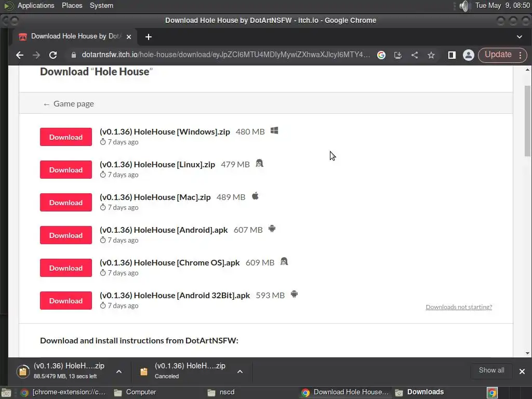Click the date and time clock
Screen dimensions: 532x399
[x=502, y=5]
